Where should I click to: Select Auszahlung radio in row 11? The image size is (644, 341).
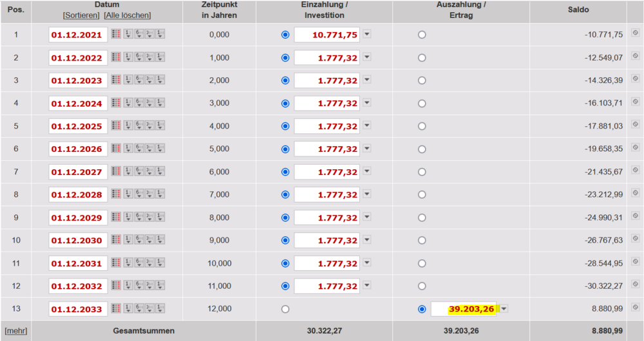[422, 263]
